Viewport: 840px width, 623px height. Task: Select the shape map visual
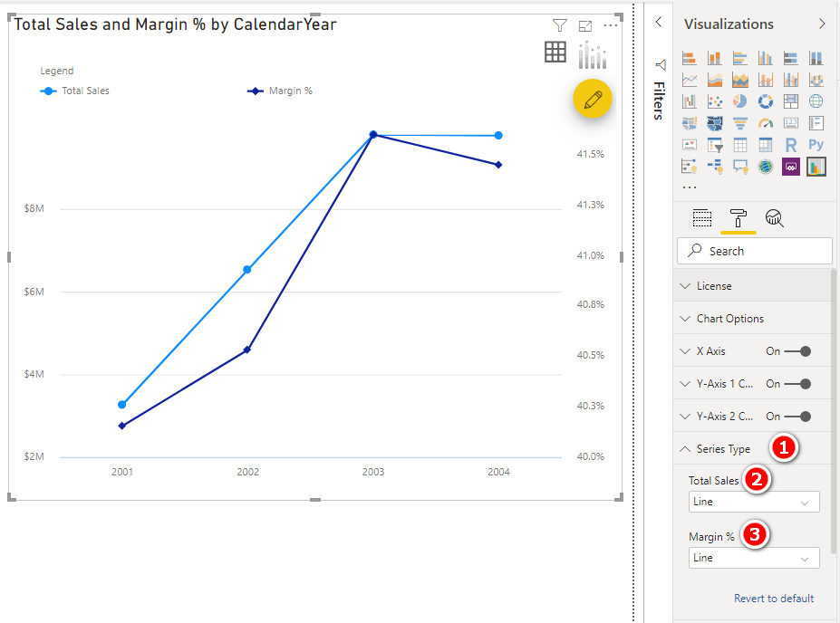pyautogui.click(x=714, y=123)
